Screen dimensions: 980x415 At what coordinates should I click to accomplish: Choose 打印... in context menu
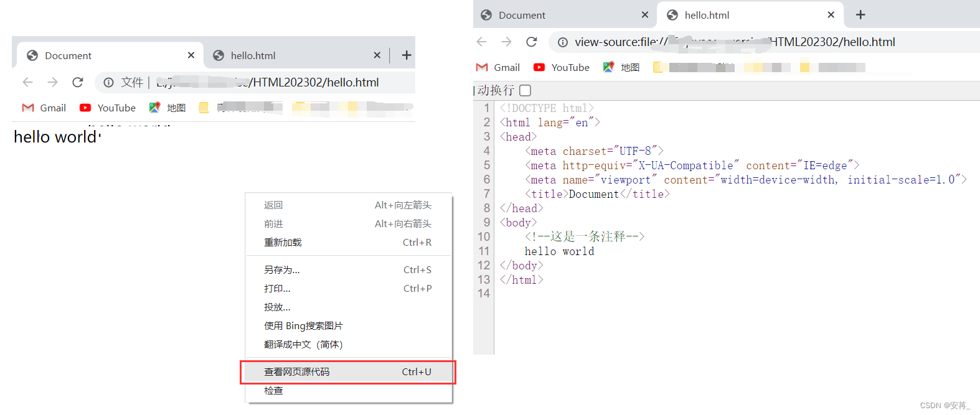coord(348,288)
